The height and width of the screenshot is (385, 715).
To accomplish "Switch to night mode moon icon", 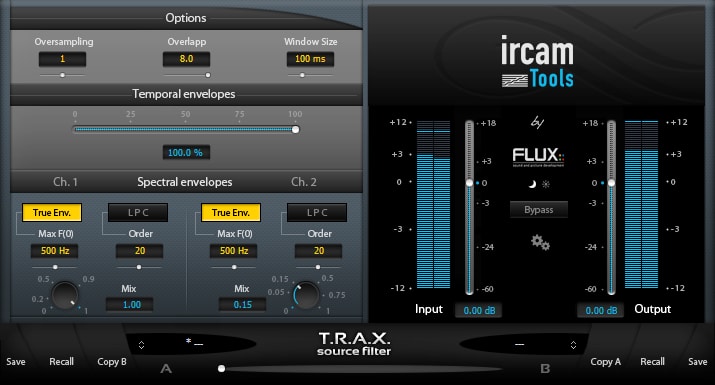I will tap(532, 184).
